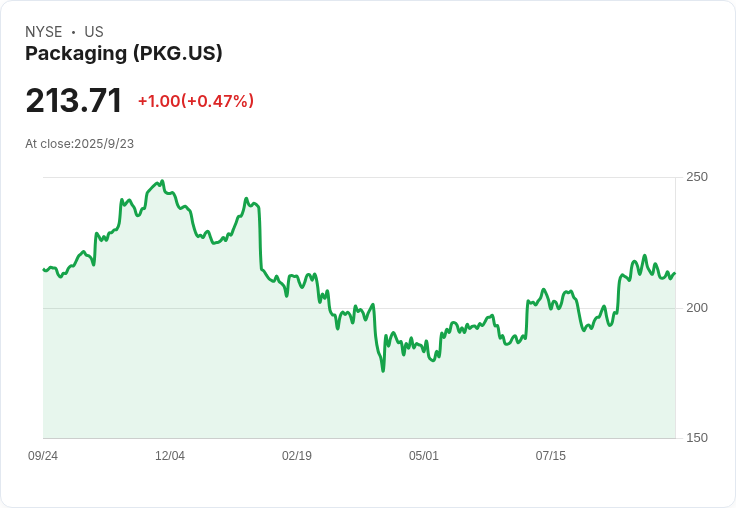The width and height of the screenshot is (736, 508).
Task: Select the 200 y-axis label
Action: coord(696,308)
